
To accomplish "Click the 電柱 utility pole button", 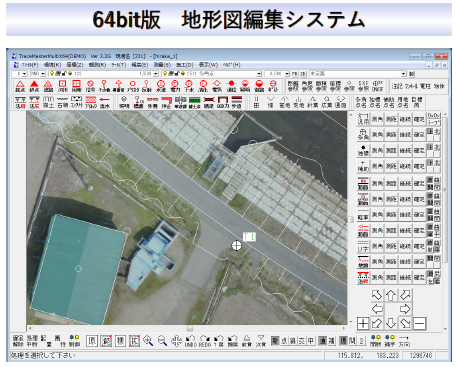I will pyautogui.click(x=425, y=86).
